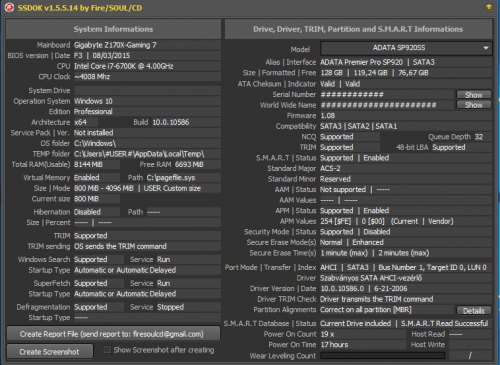Click the APM Values 254 [$FE] entry
500x365 pixels.
[x=336, y=221]
